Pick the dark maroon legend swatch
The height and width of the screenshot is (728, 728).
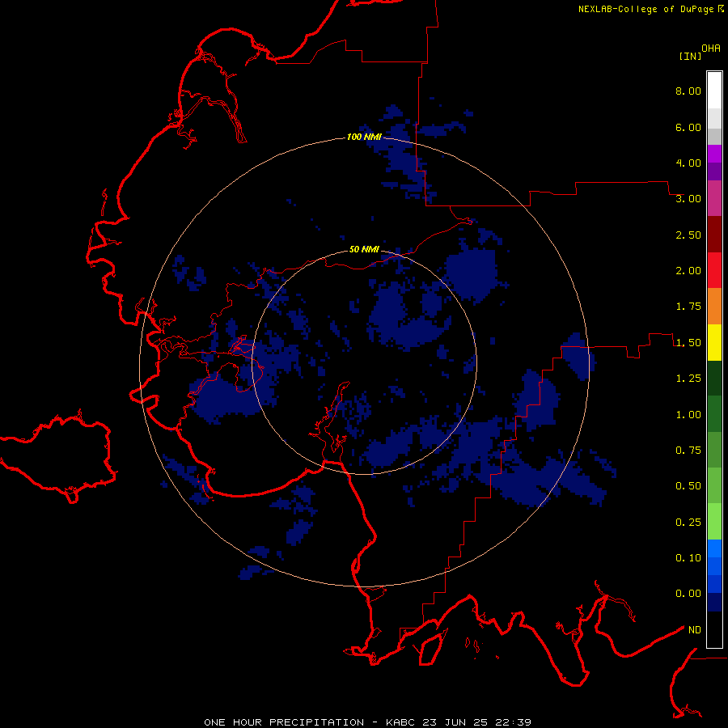714,234
